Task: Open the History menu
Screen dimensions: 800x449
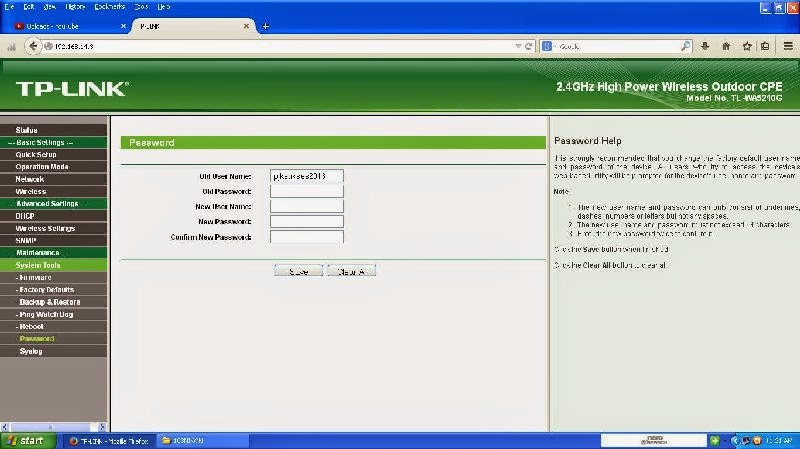Action: tap(75, 7)
